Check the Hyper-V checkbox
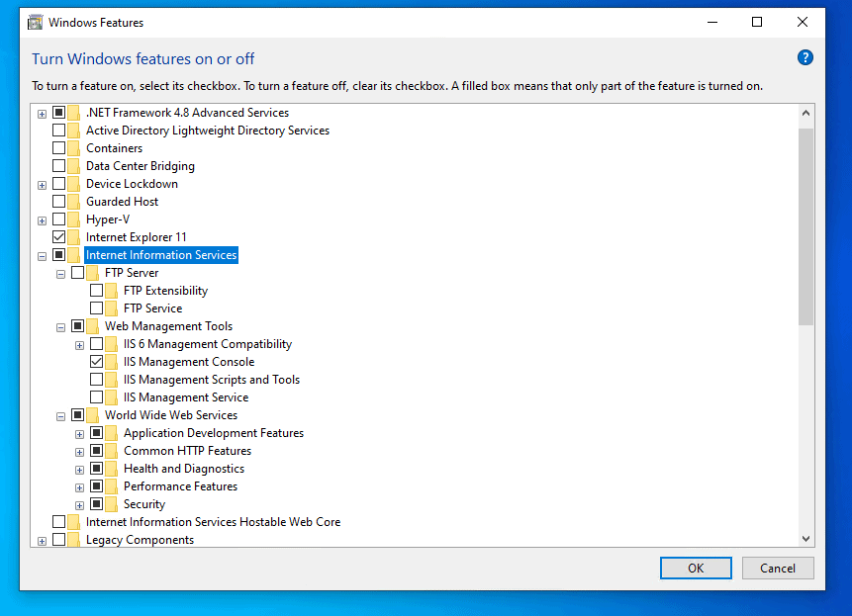Screen dimensions: 852x616 pos(58,220)
